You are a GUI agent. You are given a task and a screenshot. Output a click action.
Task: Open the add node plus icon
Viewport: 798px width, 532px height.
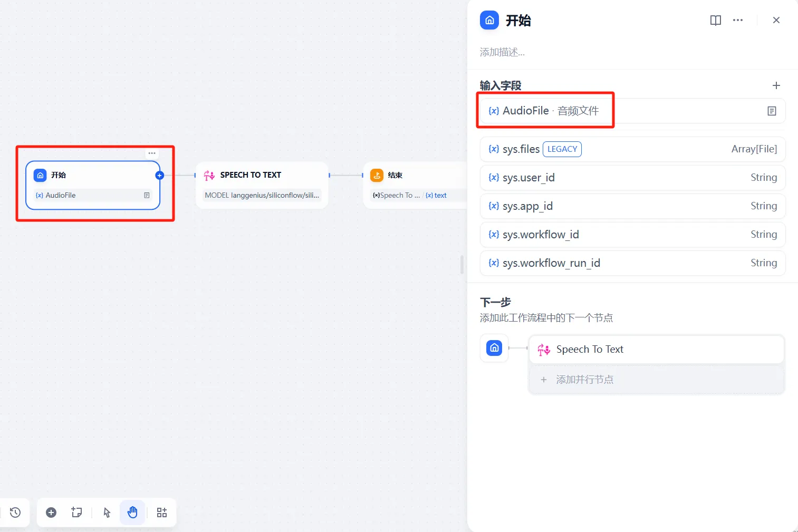(x=51, y=512)
